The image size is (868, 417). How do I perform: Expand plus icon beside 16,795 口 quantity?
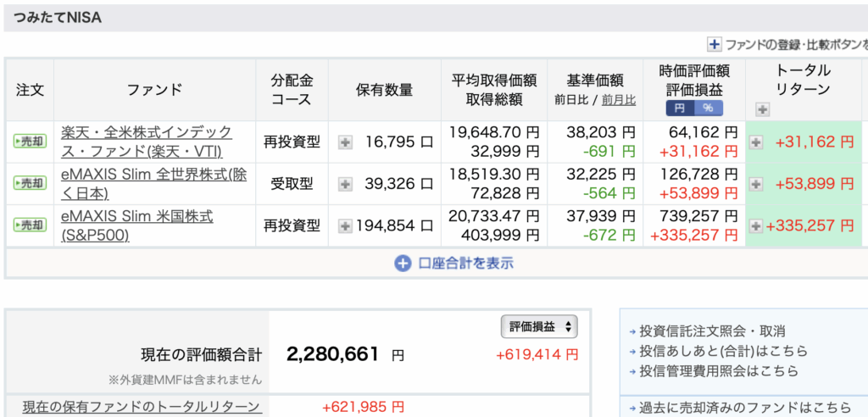[345, 142]
